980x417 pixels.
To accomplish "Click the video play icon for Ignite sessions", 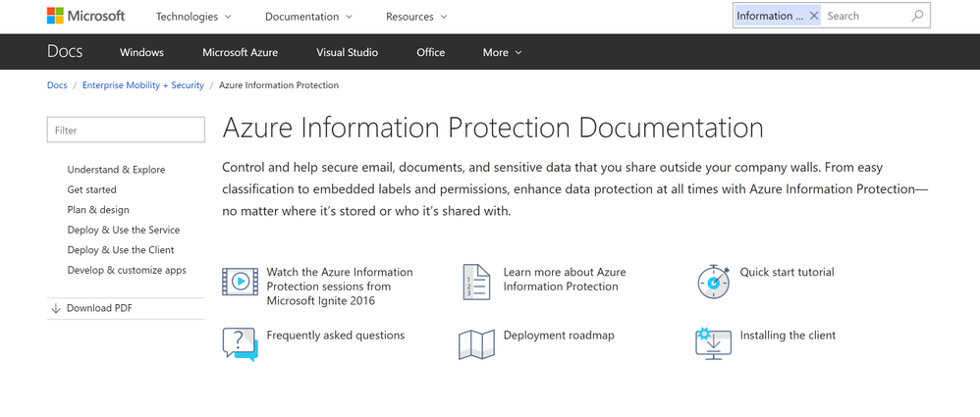I will click(240, 282).
